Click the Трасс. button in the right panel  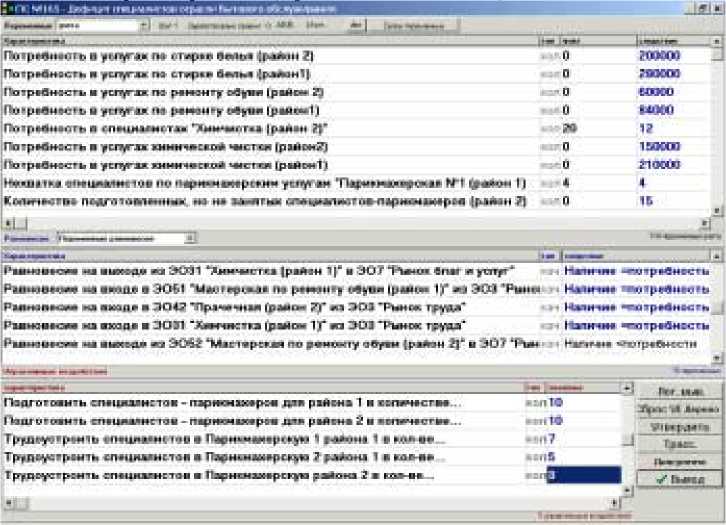(679, 444)
